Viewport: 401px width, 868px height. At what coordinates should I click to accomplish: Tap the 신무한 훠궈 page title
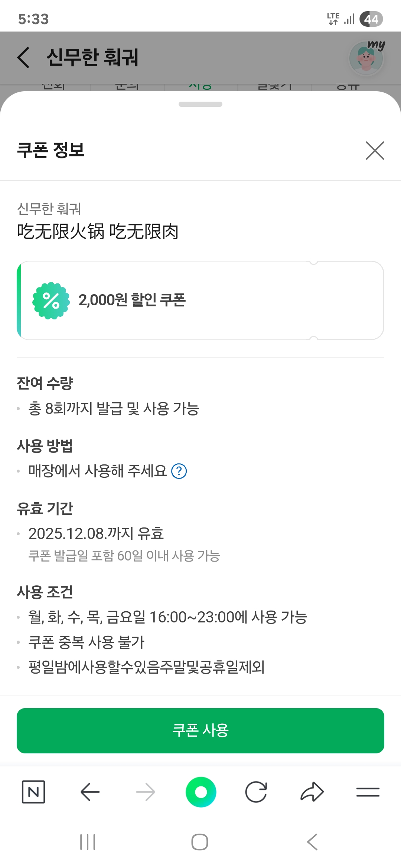point(92,57)
